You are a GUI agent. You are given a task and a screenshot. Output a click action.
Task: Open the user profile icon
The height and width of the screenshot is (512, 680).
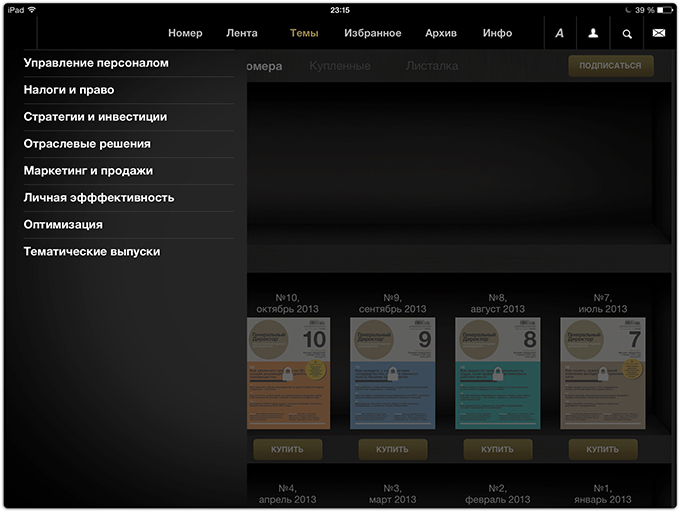tap(593, 33)
